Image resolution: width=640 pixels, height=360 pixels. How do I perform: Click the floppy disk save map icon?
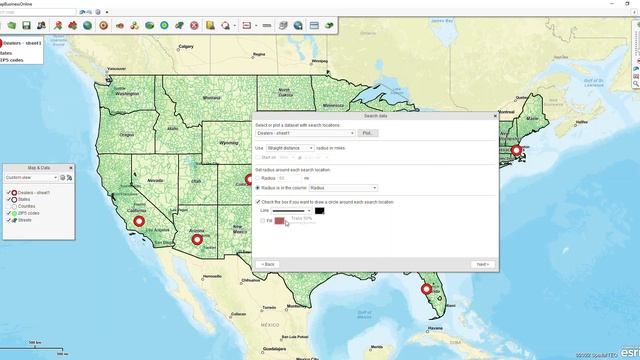27,25
